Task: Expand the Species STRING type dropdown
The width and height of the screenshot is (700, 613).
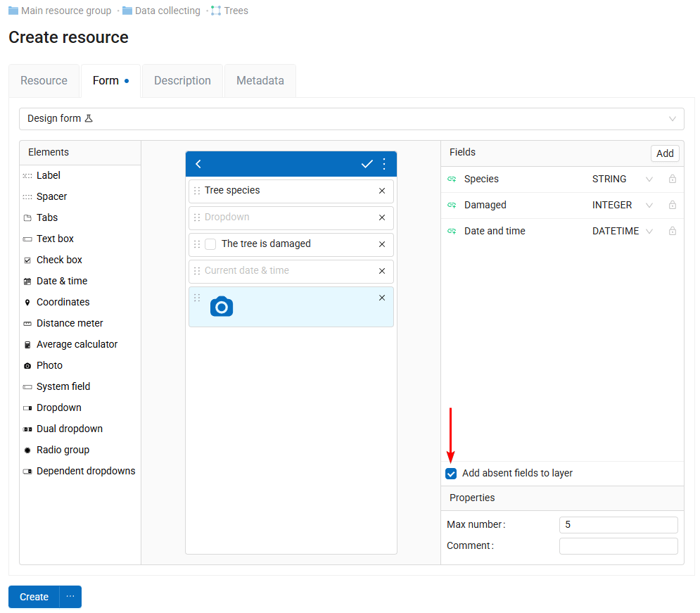Action: pyautogui.click(x=649, y=179)
